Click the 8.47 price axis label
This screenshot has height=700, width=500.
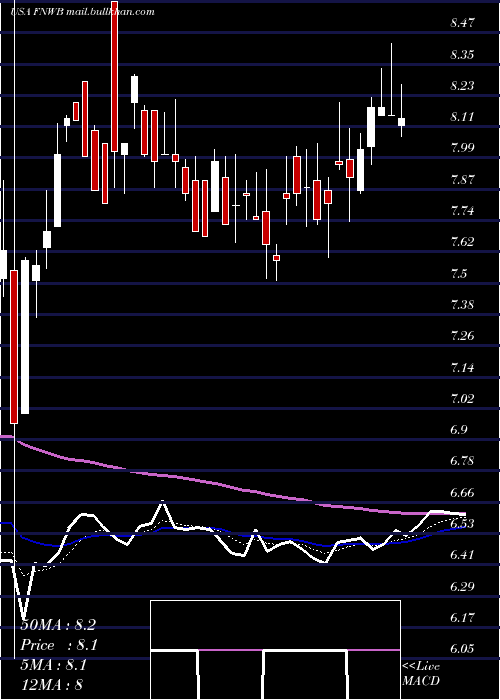pyautogui.click(x=462, y=23)
